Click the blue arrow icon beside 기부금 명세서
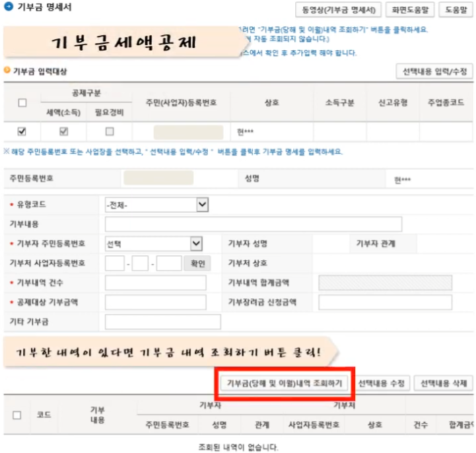This screenshot has height=453, width=476. pyautogui.click(x=9, y=6)
